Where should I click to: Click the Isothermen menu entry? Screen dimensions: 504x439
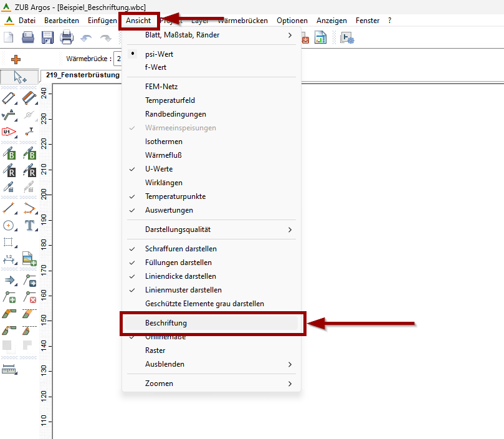click(x=163, y=142)
